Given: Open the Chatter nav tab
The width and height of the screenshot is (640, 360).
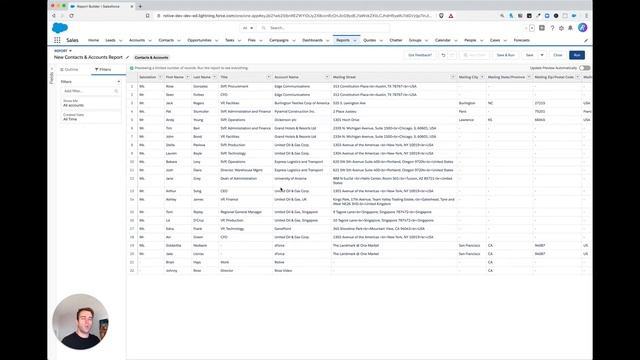Looking at the screenshot, I should click(396, 40).
